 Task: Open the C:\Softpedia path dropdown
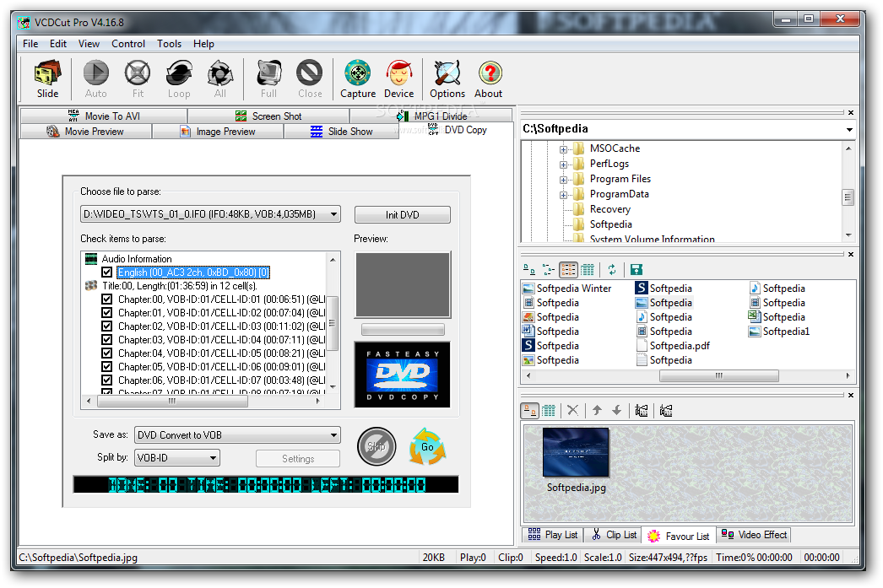(x=848, y=129)
